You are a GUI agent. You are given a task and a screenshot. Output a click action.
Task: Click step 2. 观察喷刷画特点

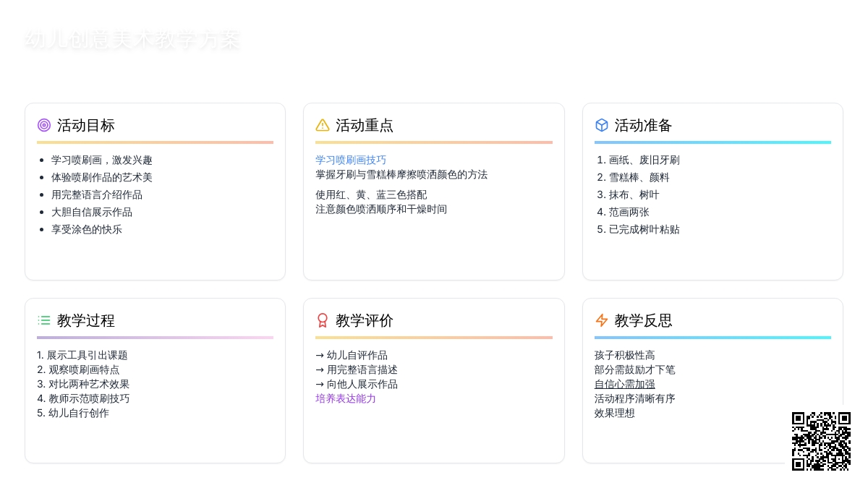pyautogui.click(x=78, y=369)
